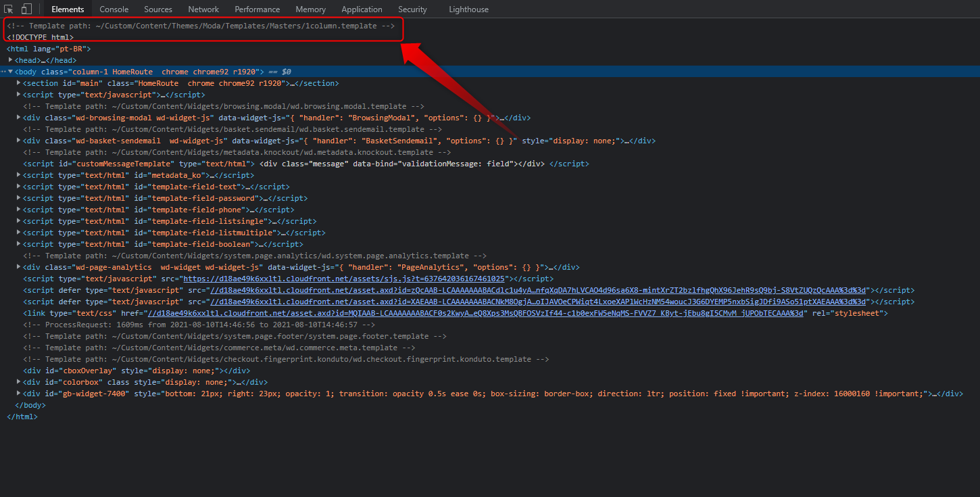Select the closing html tag line
The image size is (980, 497).
point(22,417)
